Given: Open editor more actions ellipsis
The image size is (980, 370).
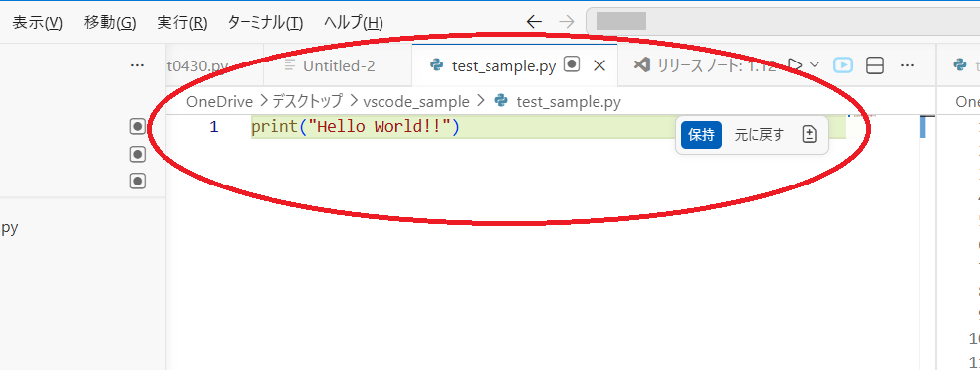Looking at the screenshot, I should pos(907,65).
